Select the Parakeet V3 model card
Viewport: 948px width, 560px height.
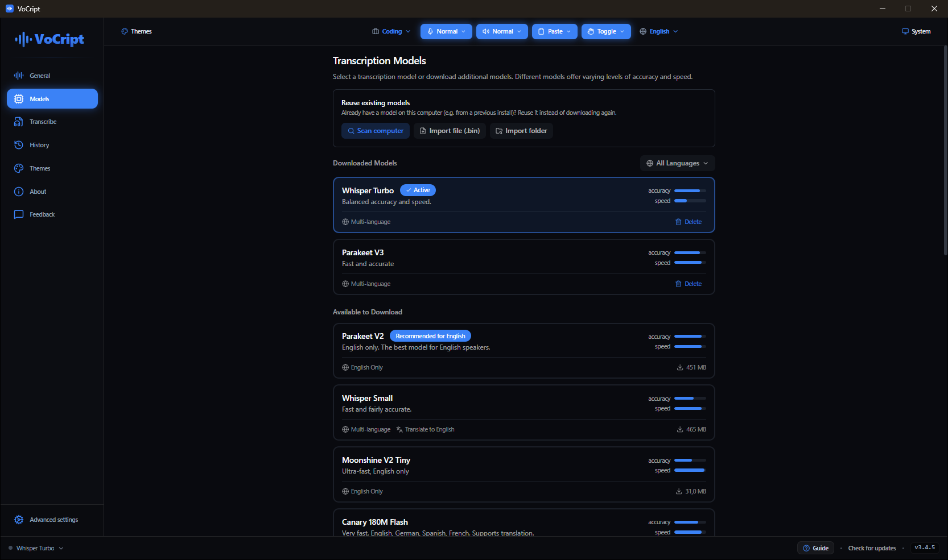pyautogui.click(x=524, y=267)
